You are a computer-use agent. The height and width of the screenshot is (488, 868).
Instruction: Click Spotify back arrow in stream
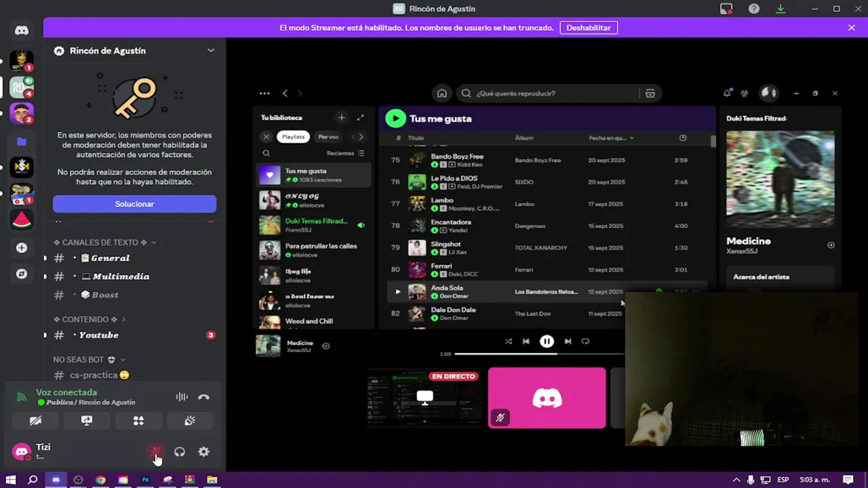click(x=285, y=94)
